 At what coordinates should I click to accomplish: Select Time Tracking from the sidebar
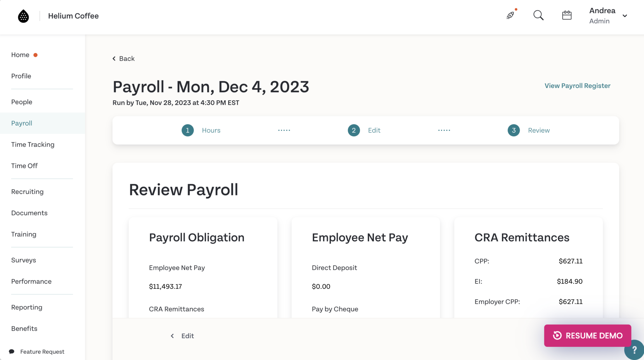32,144
